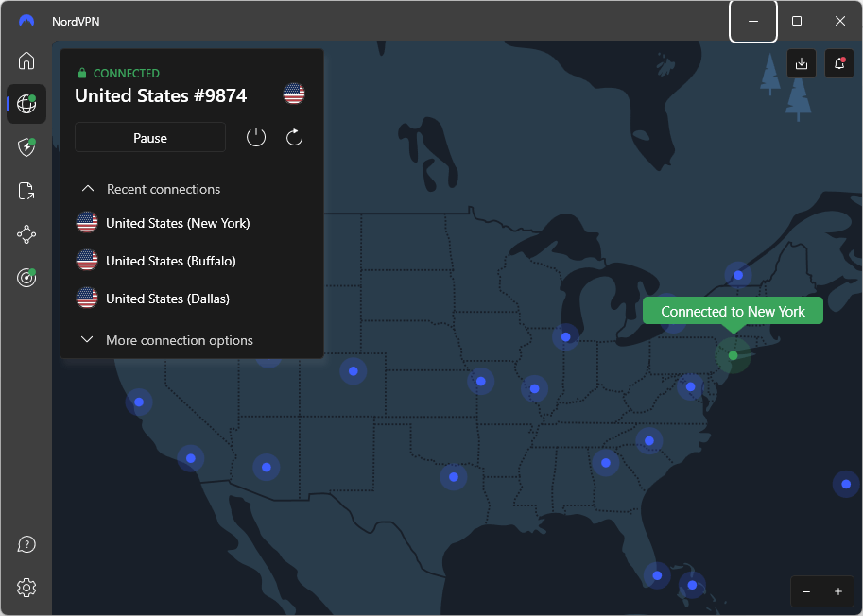The image size is (863, 616).
Task: Select the Montreal server dot on map
Action: [738, 275]
